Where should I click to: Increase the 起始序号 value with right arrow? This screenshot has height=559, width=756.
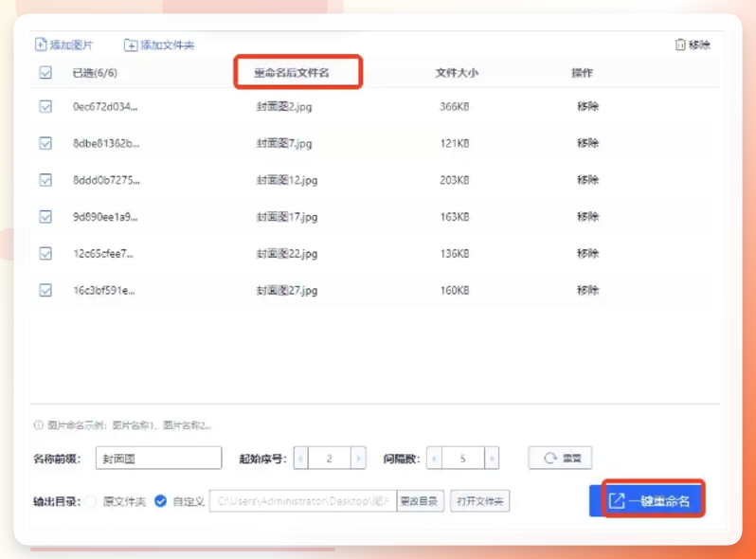point(358,459)
